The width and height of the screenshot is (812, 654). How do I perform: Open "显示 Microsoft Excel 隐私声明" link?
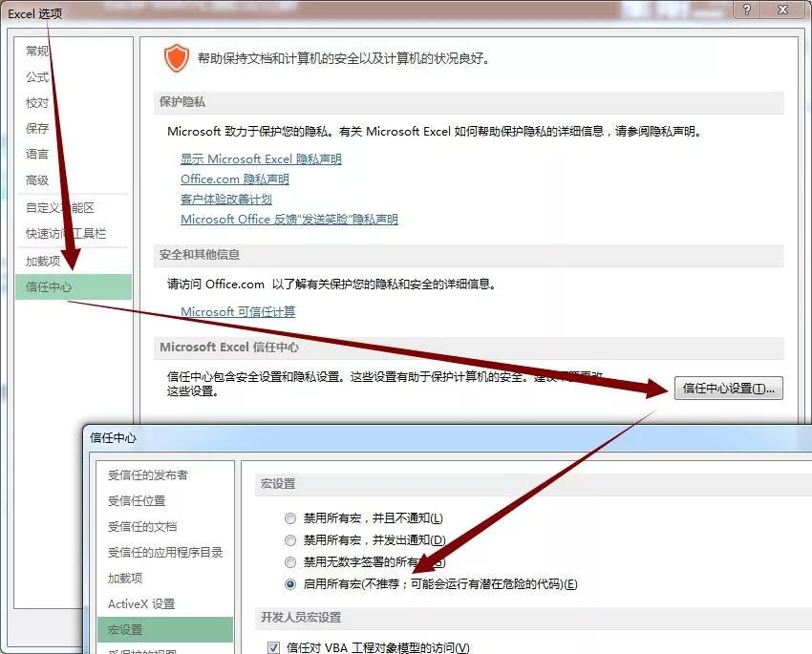tap(260, 158)
